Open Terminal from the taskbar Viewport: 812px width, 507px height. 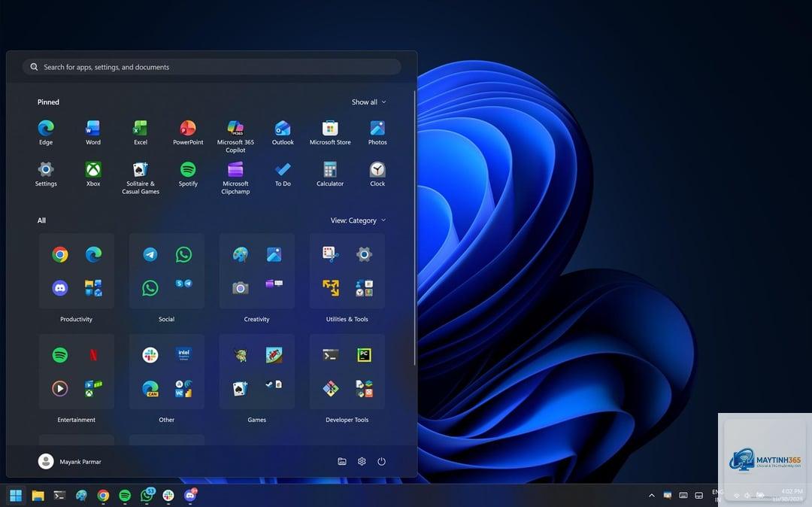pyautogui.click(x=59, y=496)
